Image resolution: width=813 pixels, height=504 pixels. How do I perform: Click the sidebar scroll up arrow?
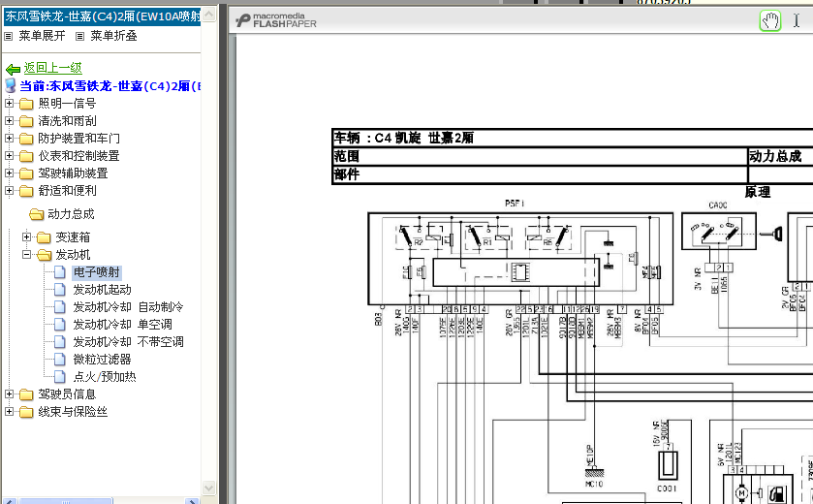click(209, 14)
